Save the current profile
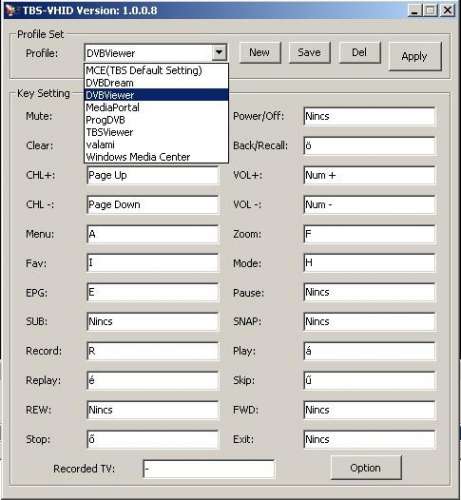The height and width of the screenshot is (500, 461). pos(309,52)
